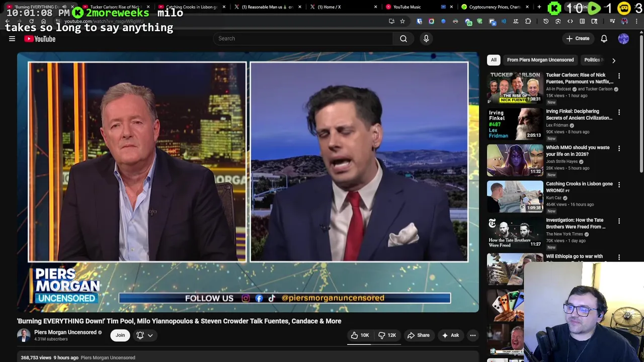The height and width of the screenshot is (362, 644).
Task: Open the Tate Brothers investigation thumbnail
Action: coord(515,232)
